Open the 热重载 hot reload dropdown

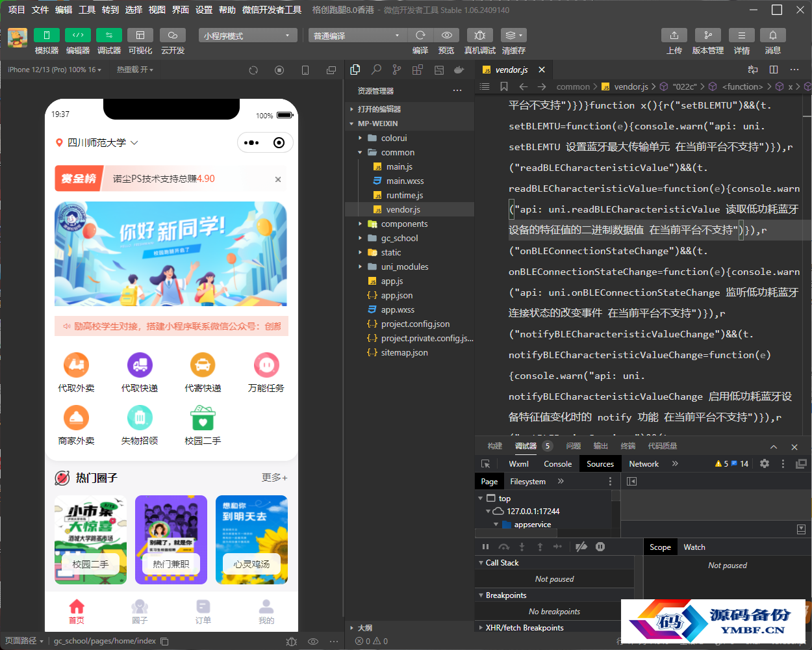(x=134, y=70)
